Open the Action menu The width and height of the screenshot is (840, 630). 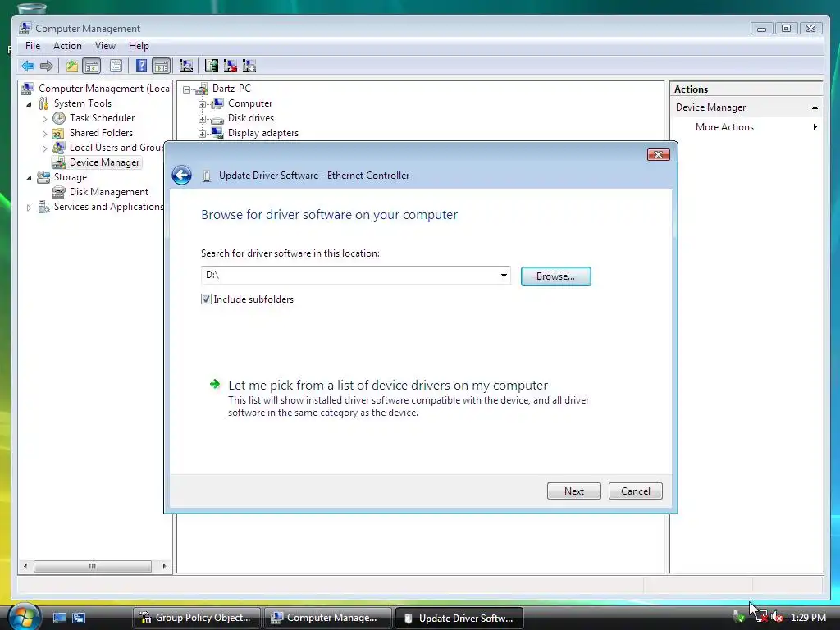click(x=67, y=46)
